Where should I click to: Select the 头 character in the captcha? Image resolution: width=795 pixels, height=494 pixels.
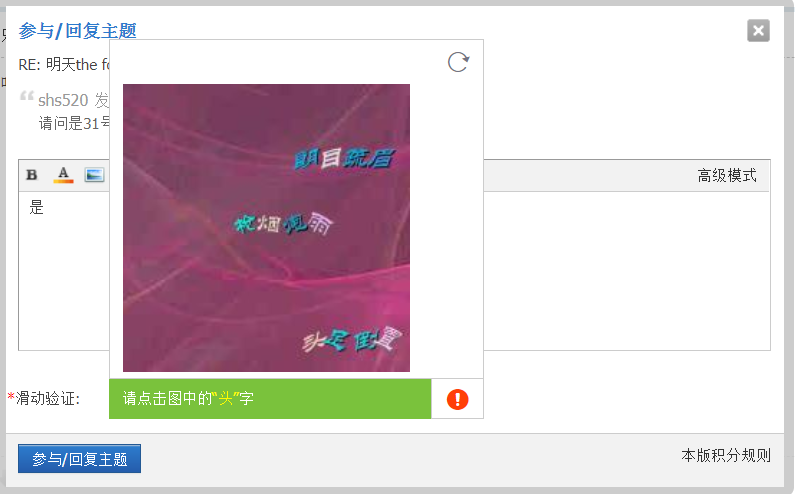tap(314, 342)
